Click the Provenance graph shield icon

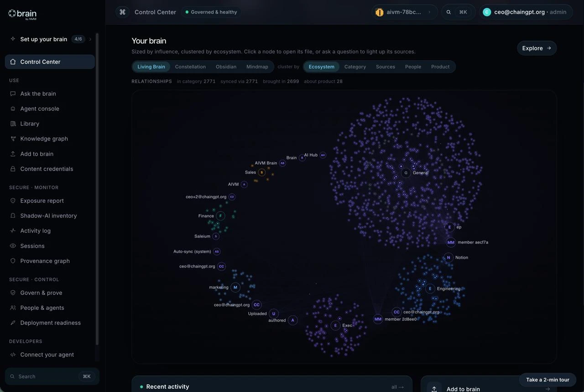13,261
